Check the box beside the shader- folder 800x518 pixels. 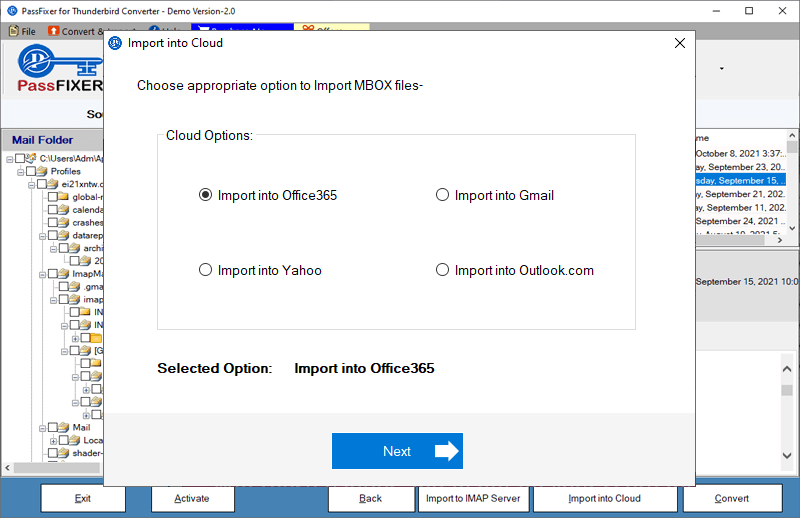[x=53, y=453]
